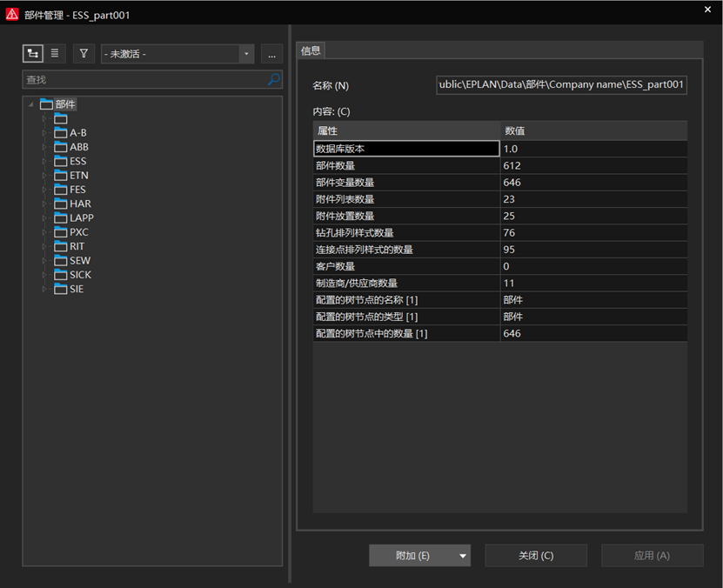Viewport: 723px width, 588px height.
Task: Expand the RIT tree node
Action: point(44,246)
